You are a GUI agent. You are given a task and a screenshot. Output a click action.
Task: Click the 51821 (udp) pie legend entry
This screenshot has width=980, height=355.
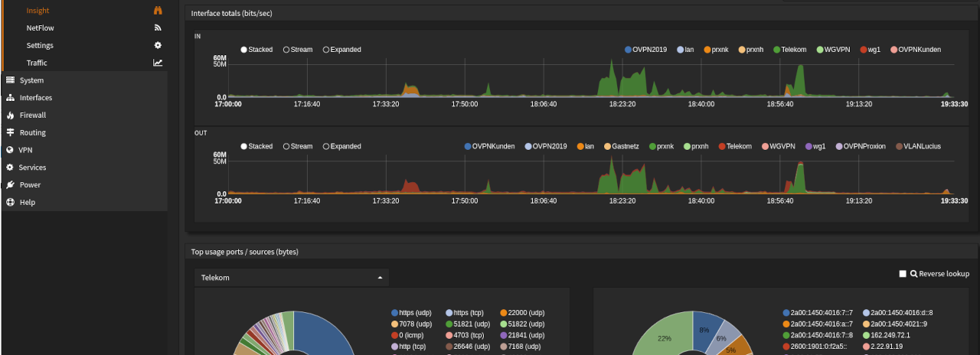pos(467,324)
